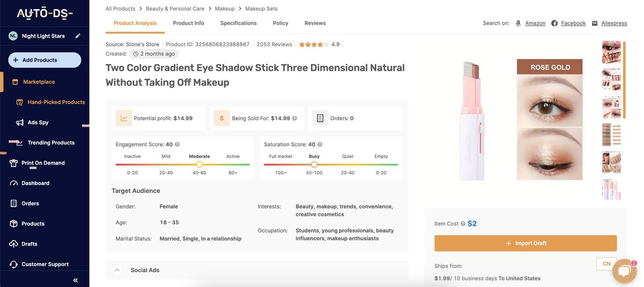Open Ads Spy in sidebar

click(38, 122)
